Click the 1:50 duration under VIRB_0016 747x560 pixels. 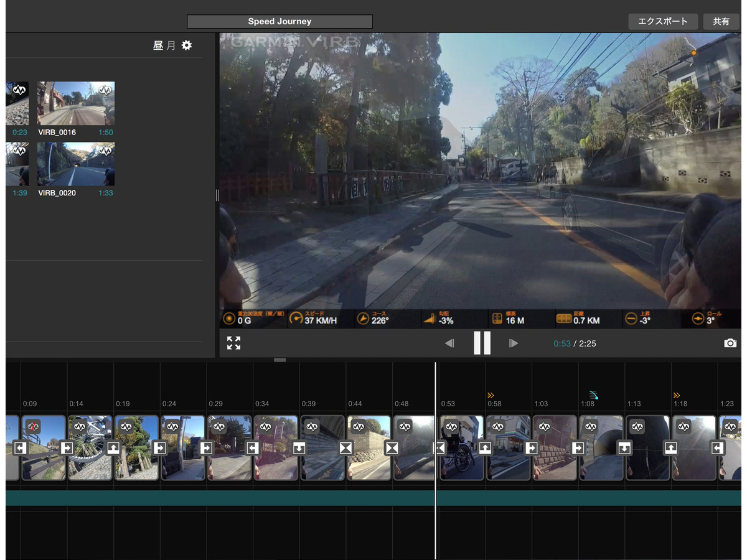tap(106, 133)
